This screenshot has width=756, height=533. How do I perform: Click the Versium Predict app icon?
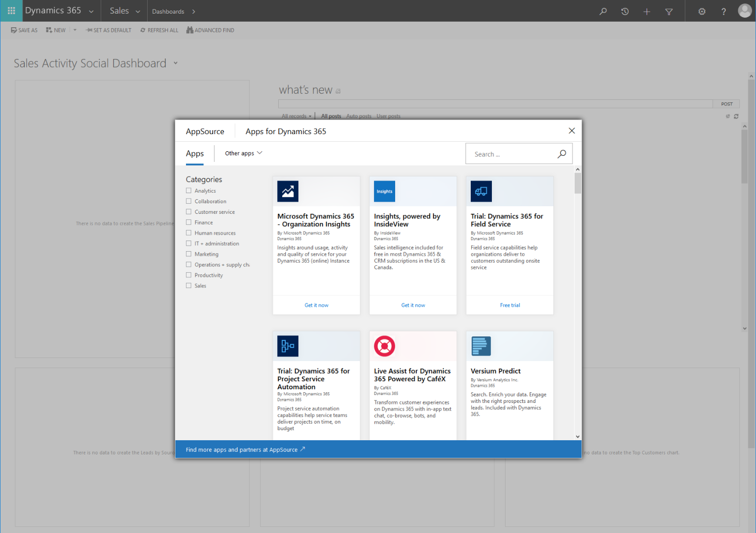coord(481,346)
